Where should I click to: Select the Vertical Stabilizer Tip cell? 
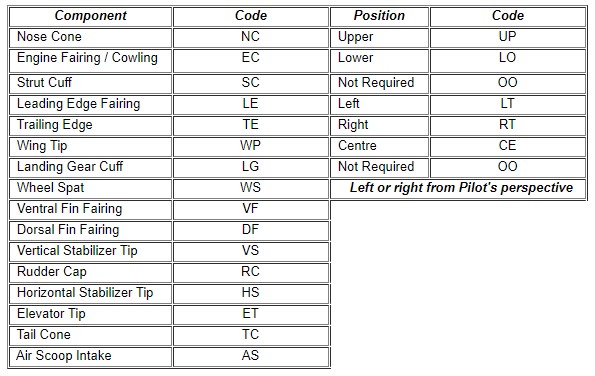90,252
